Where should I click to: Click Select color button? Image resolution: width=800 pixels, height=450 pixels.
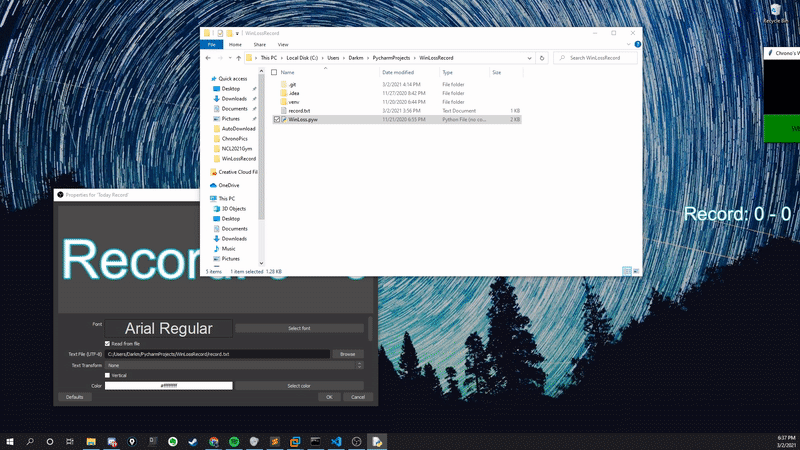click(x=299, y=386)
